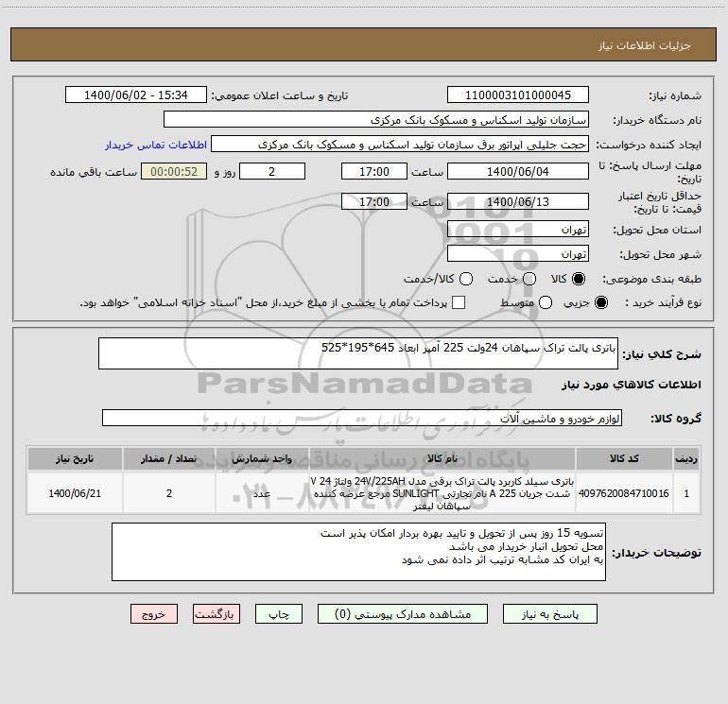Click the بازگشت back button

tap(217, 614)
